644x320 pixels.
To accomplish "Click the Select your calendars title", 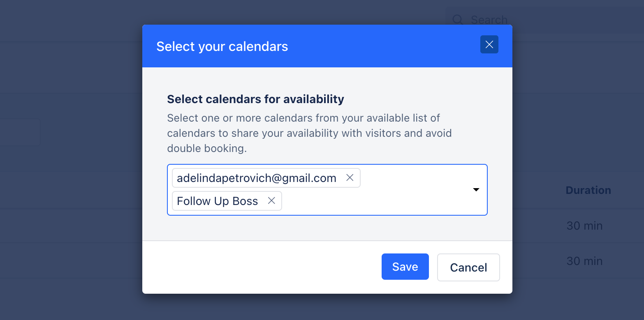I will click(x=222, y=46).
